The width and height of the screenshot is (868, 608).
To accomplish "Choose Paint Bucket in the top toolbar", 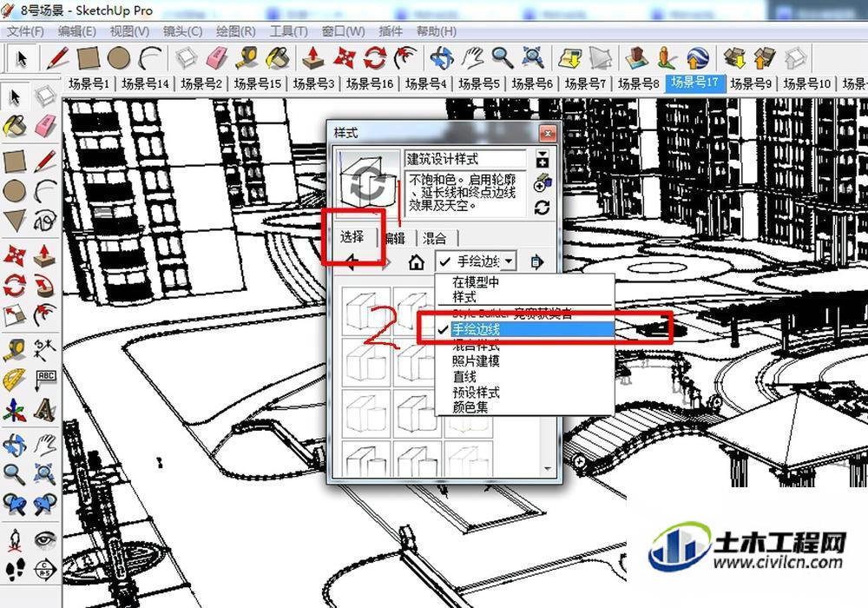I will point(278,57).
